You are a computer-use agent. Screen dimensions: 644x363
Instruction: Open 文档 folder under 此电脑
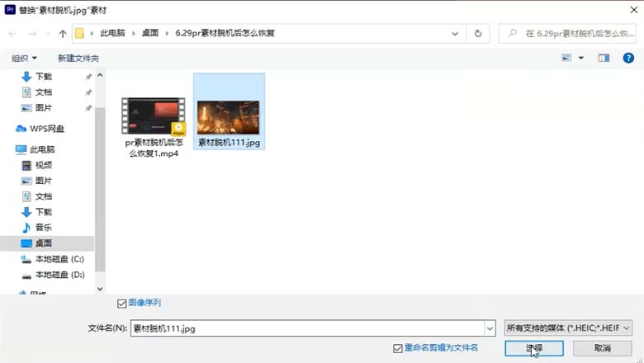[x=43, y=196]
